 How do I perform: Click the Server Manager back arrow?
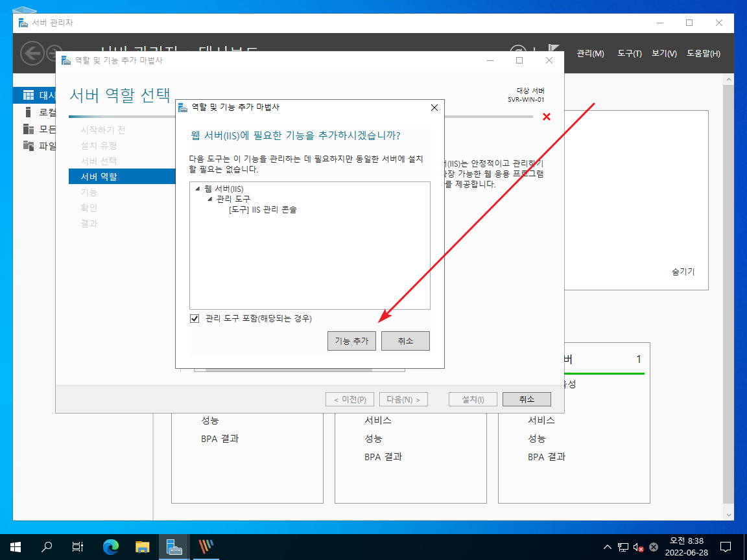point(32,53)
